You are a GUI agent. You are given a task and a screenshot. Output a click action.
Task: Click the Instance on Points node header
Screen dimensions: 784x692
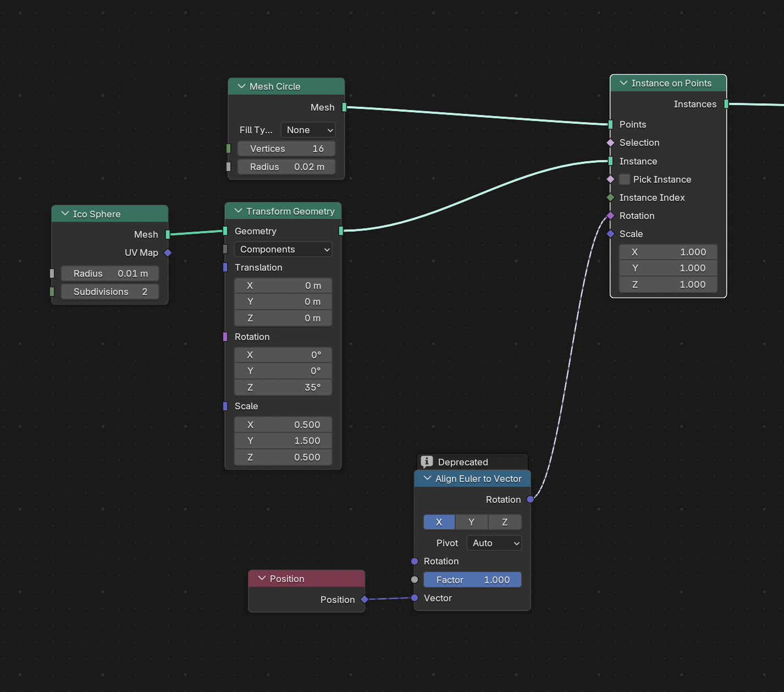671,83
